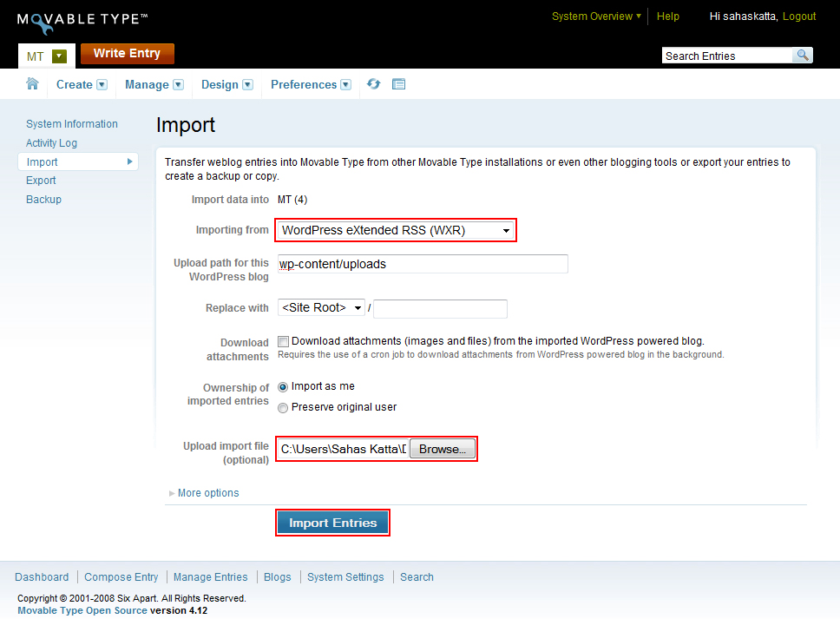Viewport: 840px width, 632px height.
Task: Expand the System Overview dropdown
Action: pos(596,16)
